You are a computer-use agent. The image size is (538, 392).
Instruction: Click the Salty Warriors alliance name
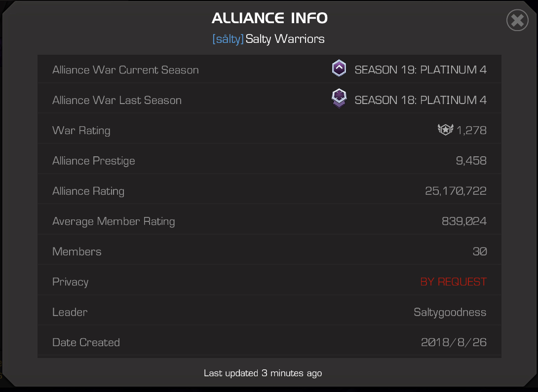pyautogui.click(x=285, y=39)
